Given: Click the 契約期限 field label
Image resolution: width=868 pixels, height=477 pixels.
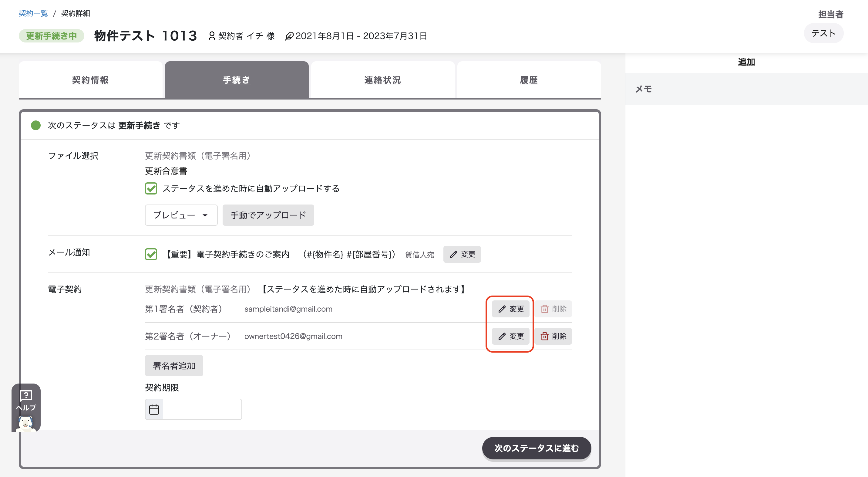Looking at the screenshot, I should (162, 388).
